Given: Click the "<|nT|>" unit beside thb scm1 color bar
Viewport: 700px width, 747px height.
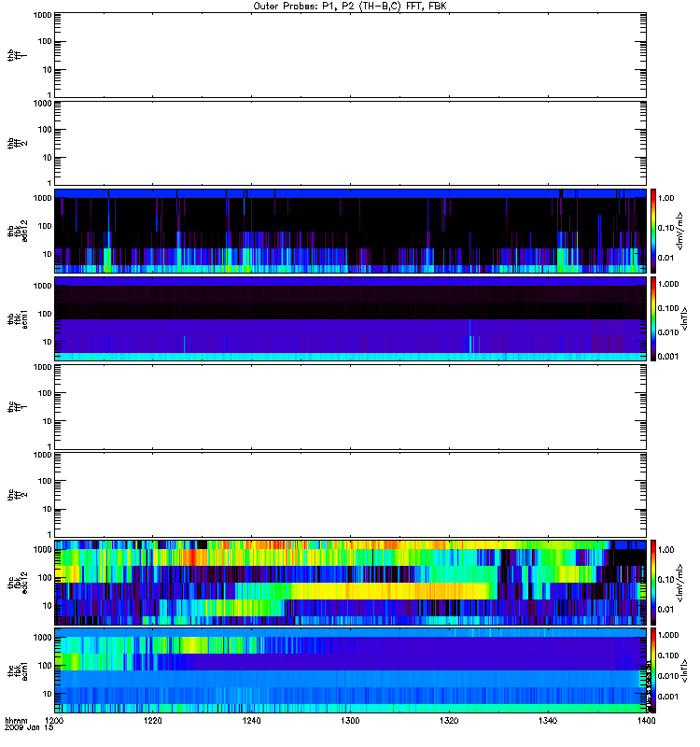Looking at the screenshot, I should [684, 318].
